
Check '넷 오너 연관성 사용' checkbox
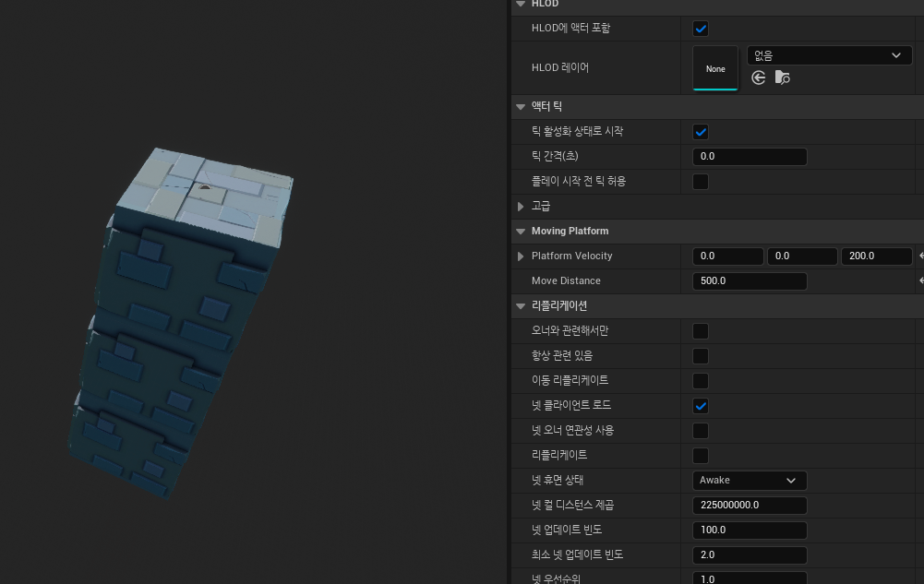tap(700, 430)
